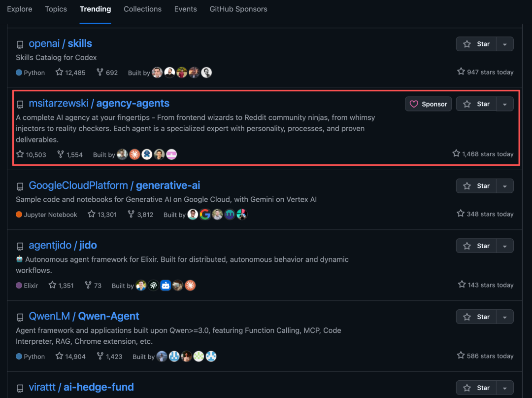Screen dimensions: 532x398
Task: Click 'Skills Catalog for Codex' description
Action: (56, 57)
